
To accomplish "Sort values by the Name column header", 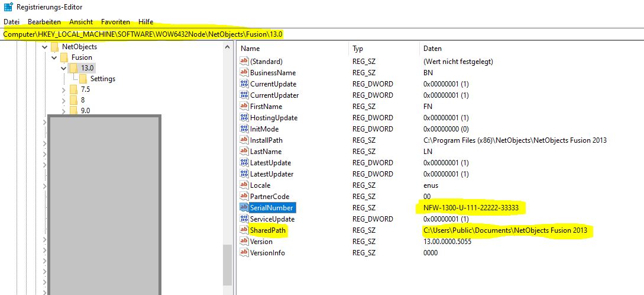I will (250, 49).
